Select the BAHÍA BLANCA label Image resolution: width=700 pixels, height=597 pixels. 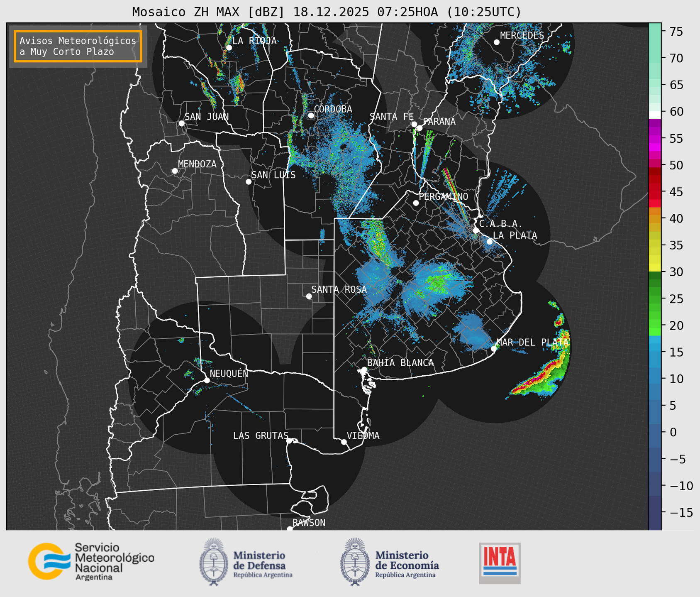[400, 363]
